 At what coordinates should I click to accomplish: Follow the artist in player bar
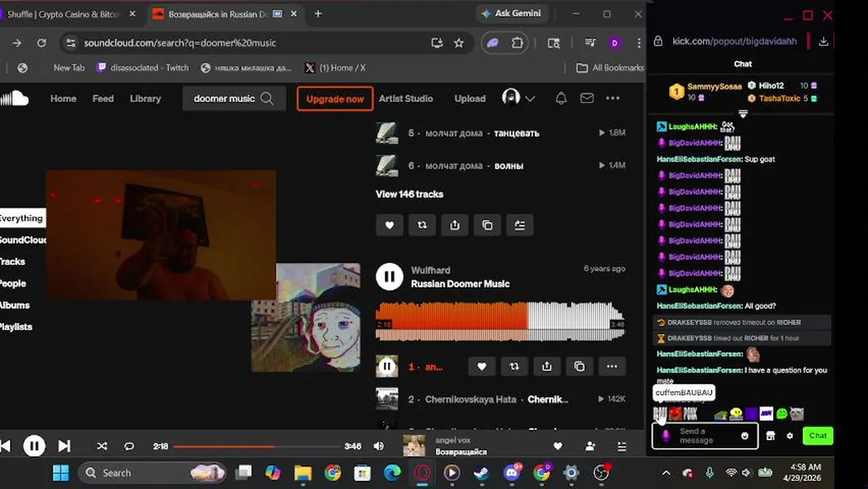[590, 446]
